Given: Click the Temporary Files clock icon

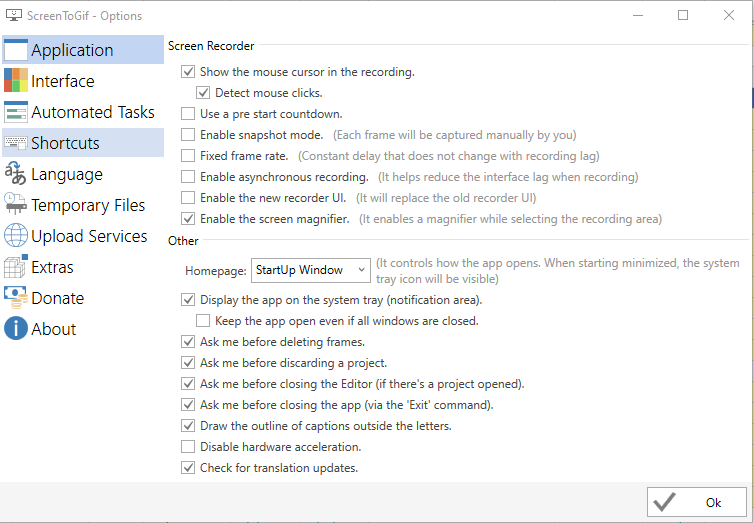Looking at the screenshot, I should (x=16, y=204).
